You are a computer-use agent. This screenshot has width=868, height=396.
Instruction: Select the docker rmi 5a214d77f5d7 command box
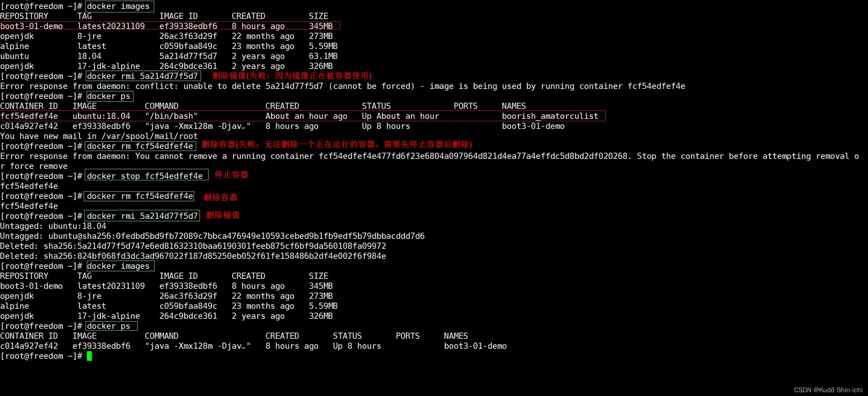[x=143, y=76]
